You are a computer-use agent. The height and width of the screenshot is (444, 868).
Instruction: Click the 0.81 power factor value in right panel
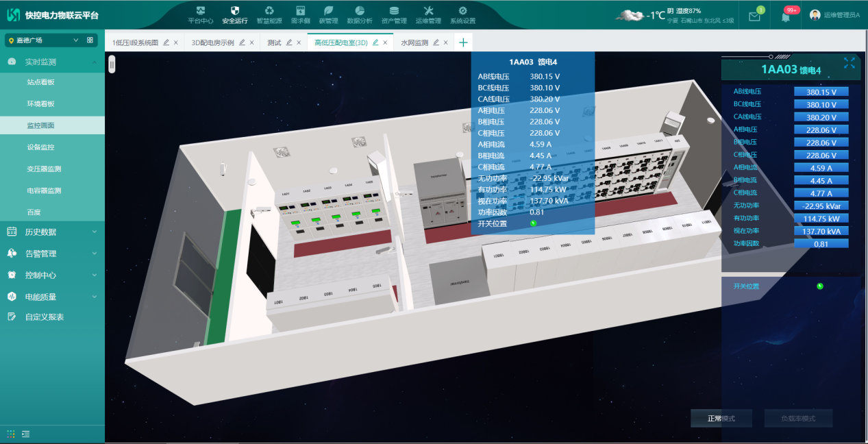pos(821,244)
